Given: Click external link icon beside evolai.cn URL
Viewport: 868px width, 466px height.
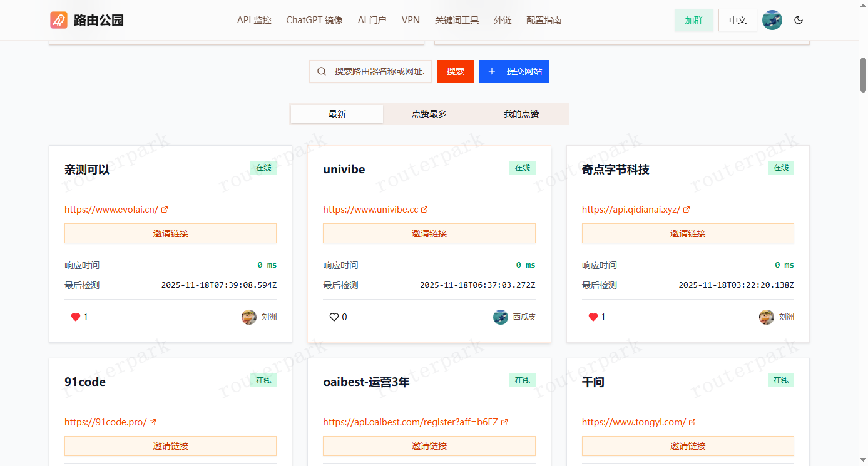Looking at the screenshot, I should (165, 210).
